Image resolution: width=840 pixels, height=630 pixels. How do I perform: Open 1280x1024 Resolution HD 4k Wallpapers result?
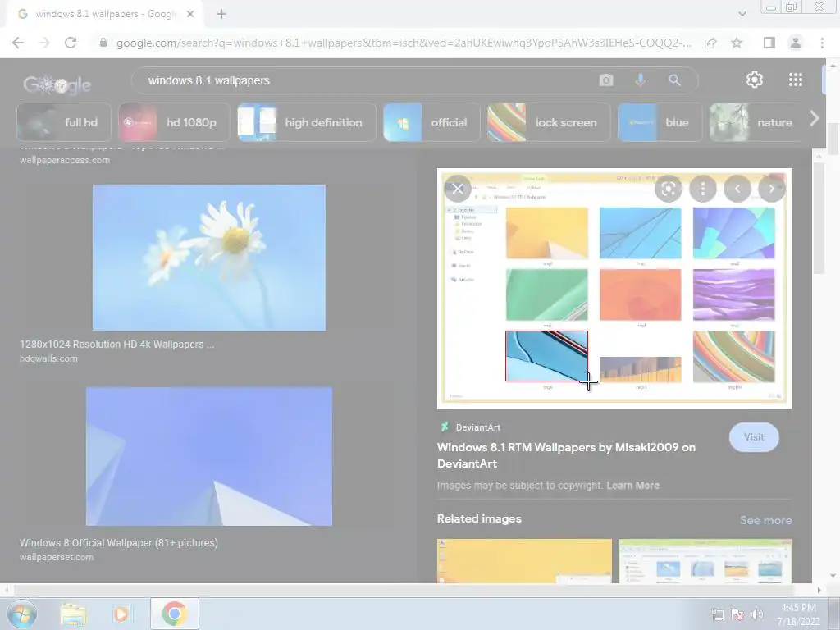pos(116,345)
